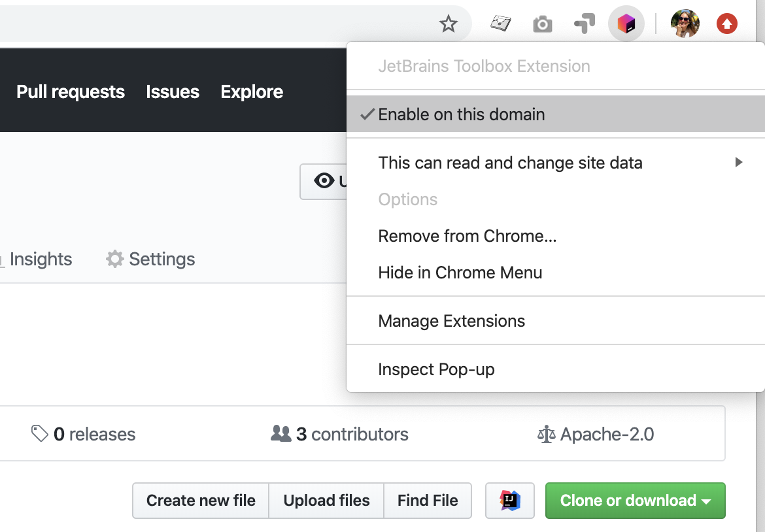Open repository in IntelliJ IDEA button
The width and height of the screenshot is (765, 532).
[x=510, y=501]
